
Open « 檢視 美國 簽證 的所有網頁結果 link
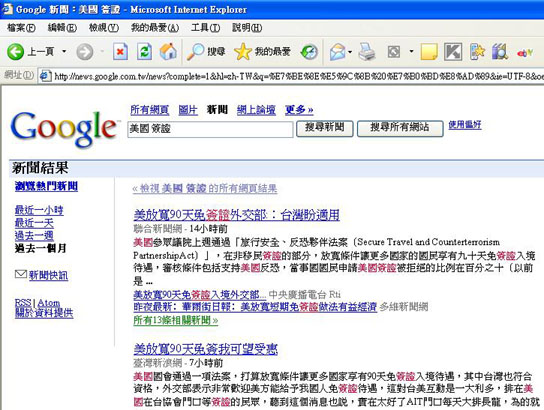click(205, 189)
